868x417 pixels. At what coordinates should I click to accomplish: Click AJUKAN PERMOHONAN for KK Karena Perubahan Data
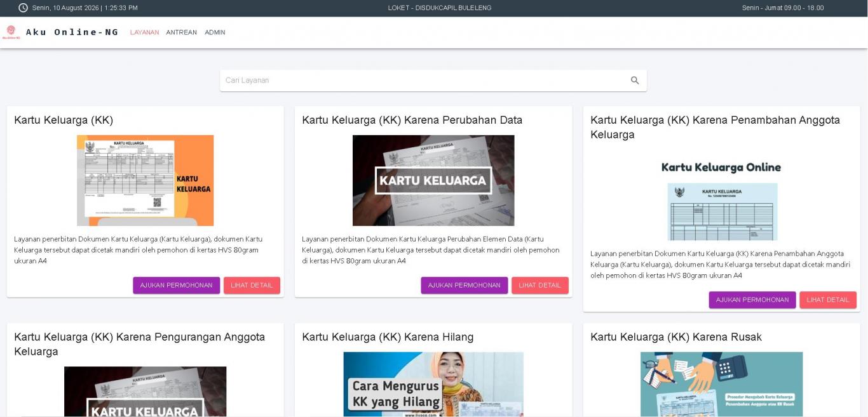(465, 286)
